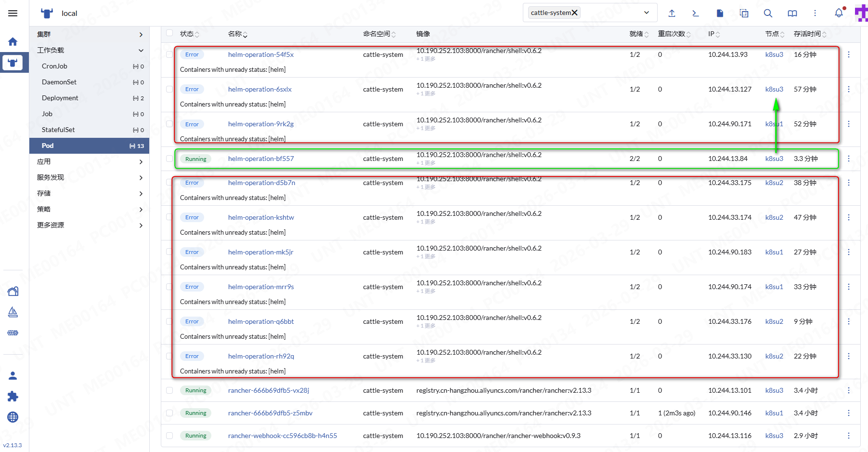Toggle the select-all pods checkbox
The width and height of the screenshot is (868, 452).
(169, 33)
